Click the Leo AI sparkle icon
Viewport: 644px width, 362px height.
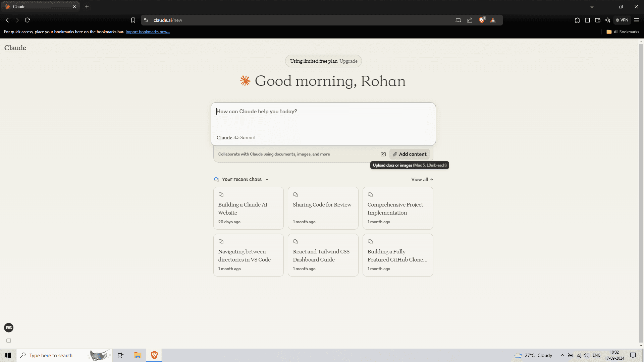(x=607, y=20)
